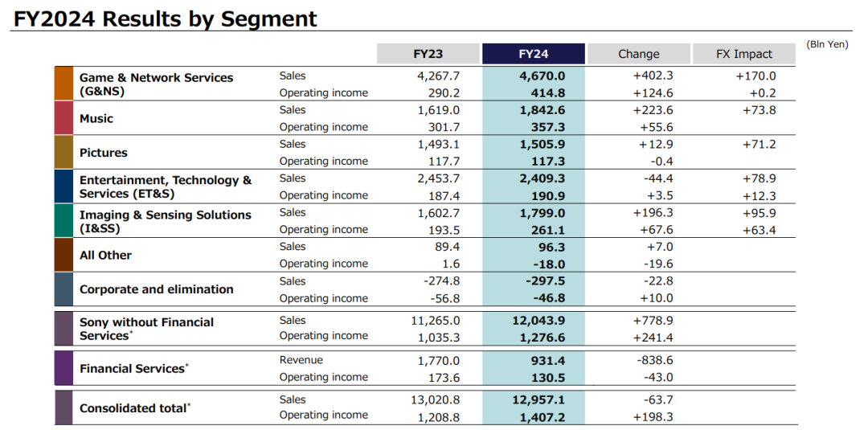Click the red Music segment color block
The width and height of the screenshot is (868, 430).
(63, 118)
